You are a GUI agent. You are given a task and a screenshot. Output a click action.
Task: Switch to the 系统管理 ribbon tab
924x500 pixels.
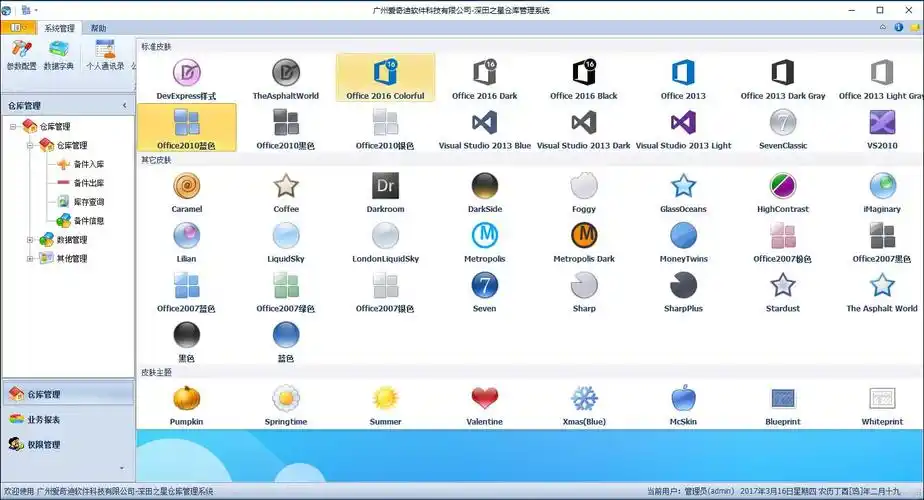click(60, 28)
